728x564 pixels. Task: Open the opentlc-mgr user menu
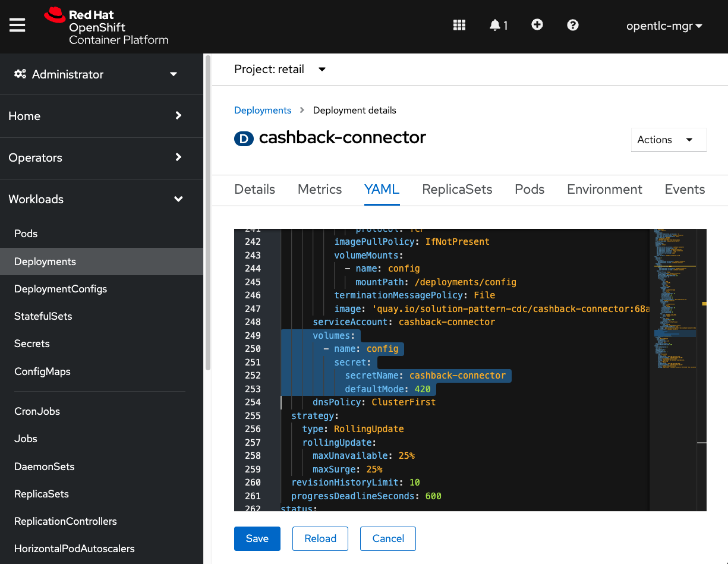tap(664, 26)
